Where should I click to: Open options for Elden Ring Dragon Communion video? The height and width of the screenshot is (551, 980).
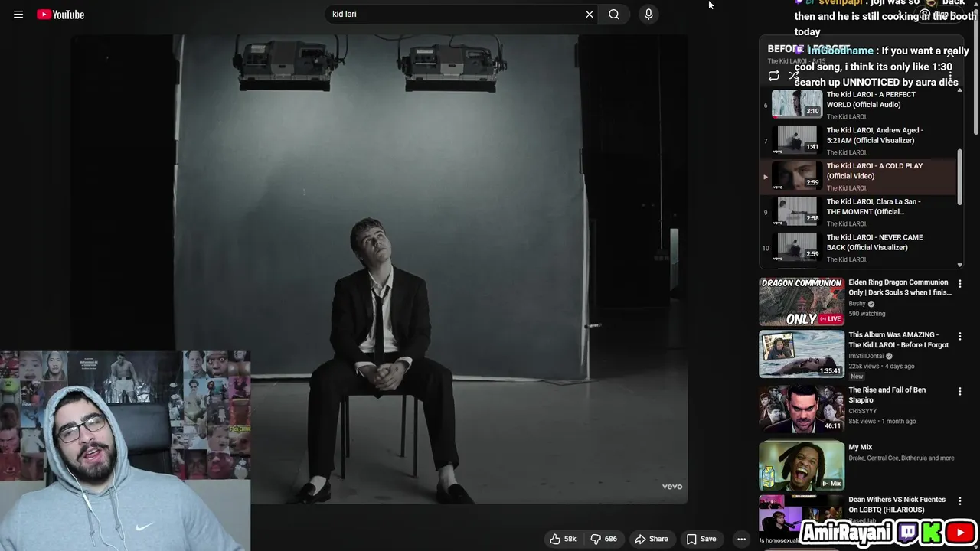click(959, 284)
